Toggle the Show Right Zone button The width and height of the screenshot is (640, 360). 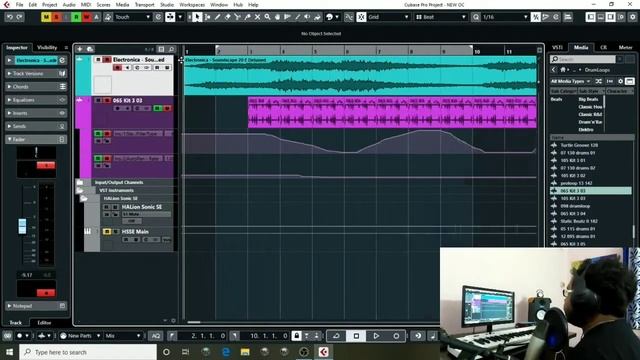(611, 17)
